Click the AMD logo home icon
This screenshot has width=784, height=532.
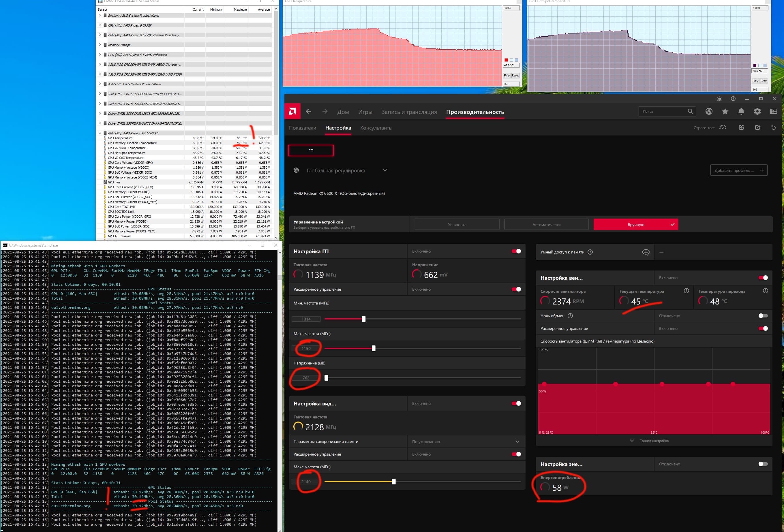point(292,111)
